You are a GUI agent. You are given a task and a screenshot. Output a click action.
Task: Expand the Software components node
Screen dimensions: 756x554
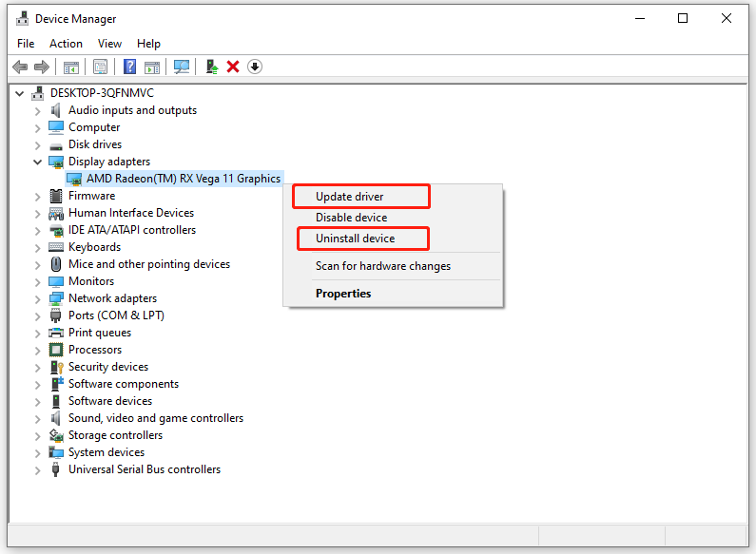[38, 385]
